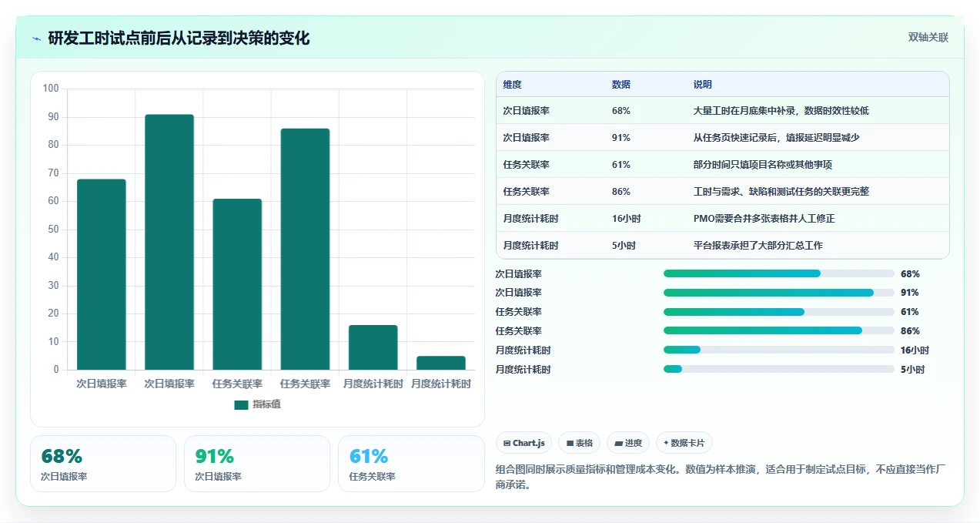The image size is (980, 523).
Task: Click the 61% progress bar
Action: tap(779, 312)
